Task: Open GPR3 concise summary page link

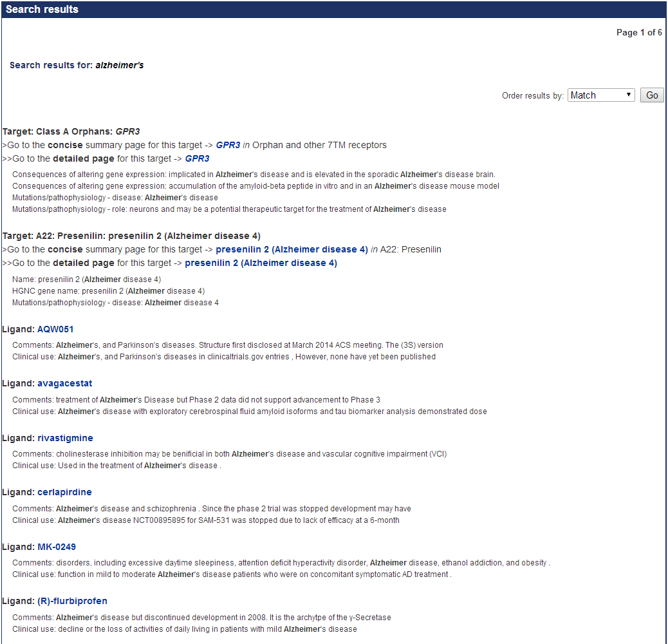Action: 228,145
